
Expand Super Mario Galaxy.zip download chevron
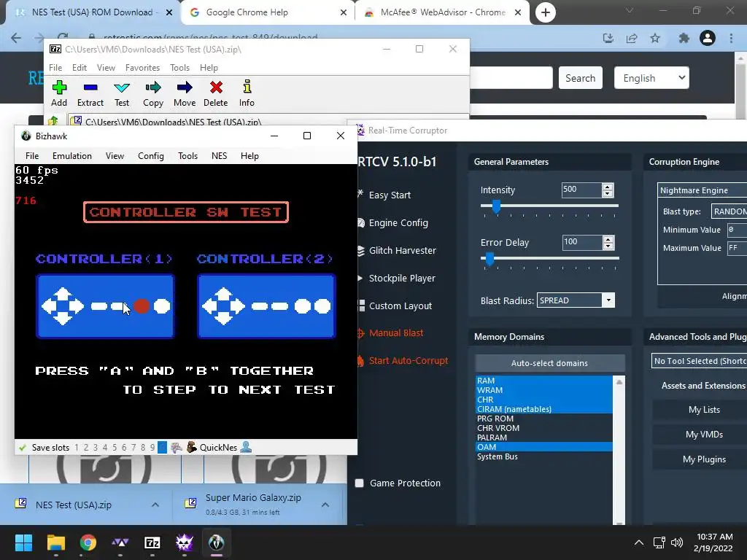(x=325, y=505)
